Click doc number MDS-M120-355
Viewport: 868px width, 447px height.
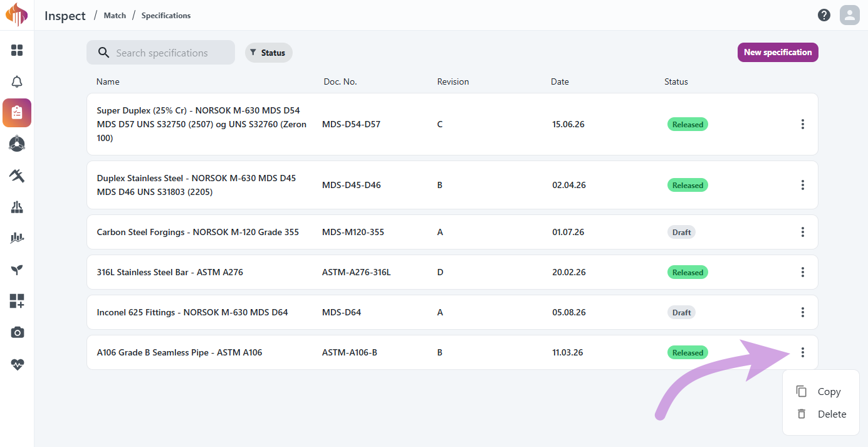tap(353, 232)
